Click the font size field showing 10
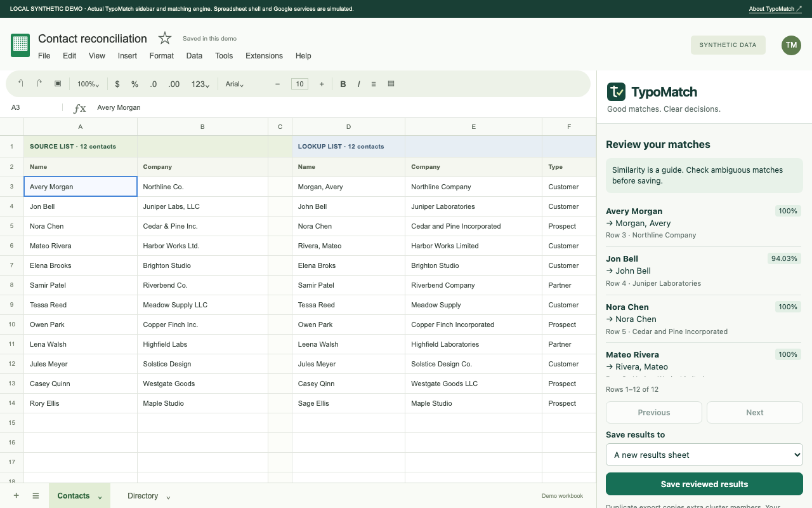 299,84
